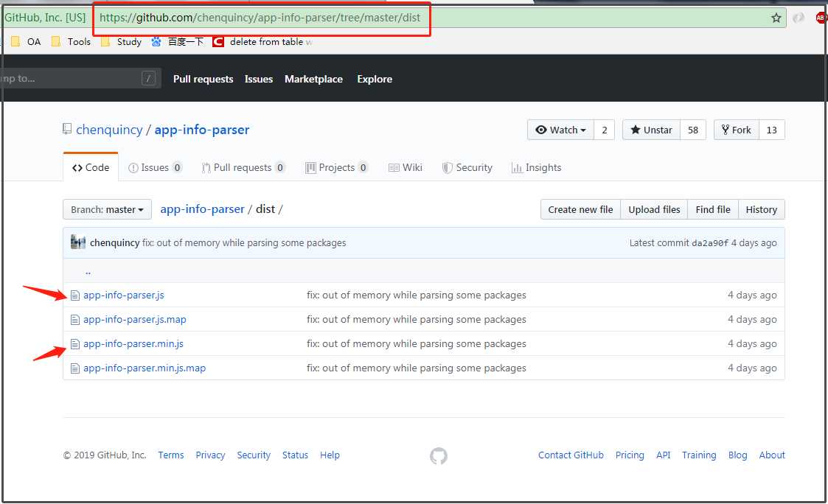Click the file icon of app-info-parser.min.js
828x504 pixels.
coord(75,344)
